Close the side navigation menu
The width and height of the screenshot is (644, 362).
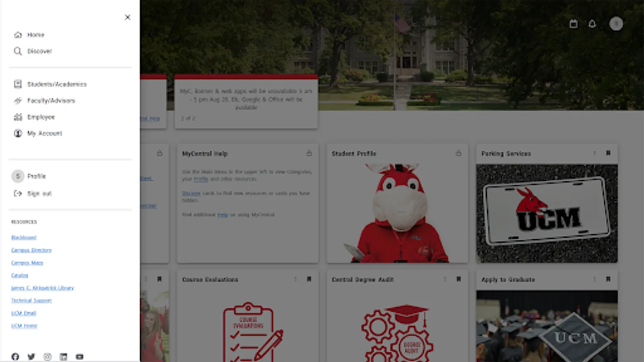click(x=128, y=17)
